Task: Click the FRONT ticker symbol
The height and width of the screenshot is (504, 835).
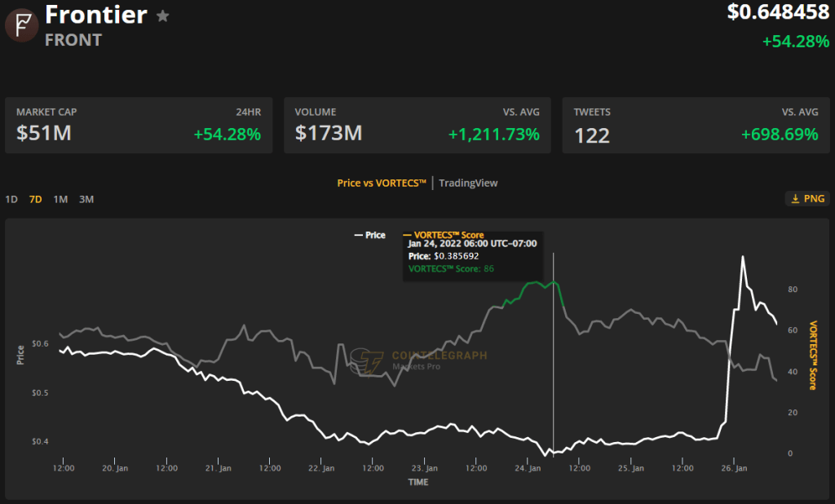Action: pos(73,40)
